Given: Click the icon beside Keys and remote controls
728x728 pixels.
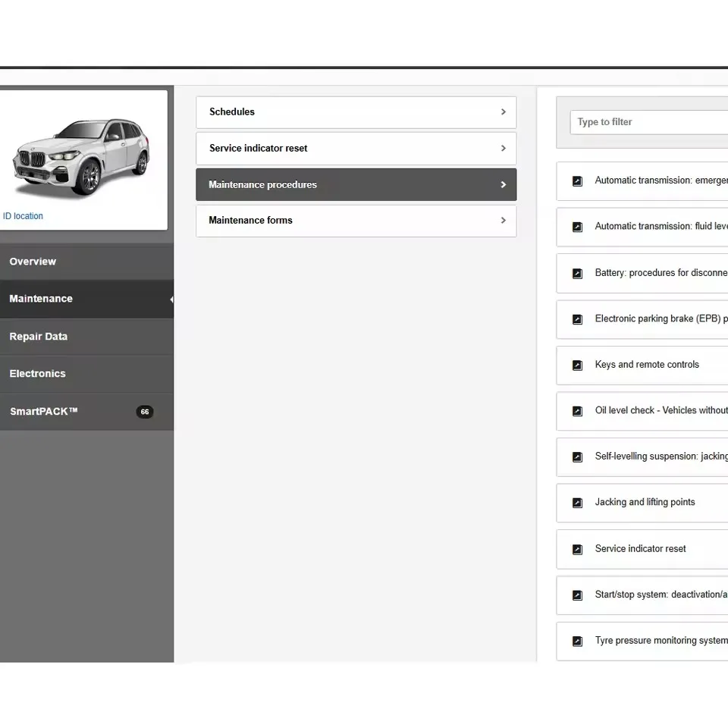Looking at the screenshot, I should pos(577,365).
